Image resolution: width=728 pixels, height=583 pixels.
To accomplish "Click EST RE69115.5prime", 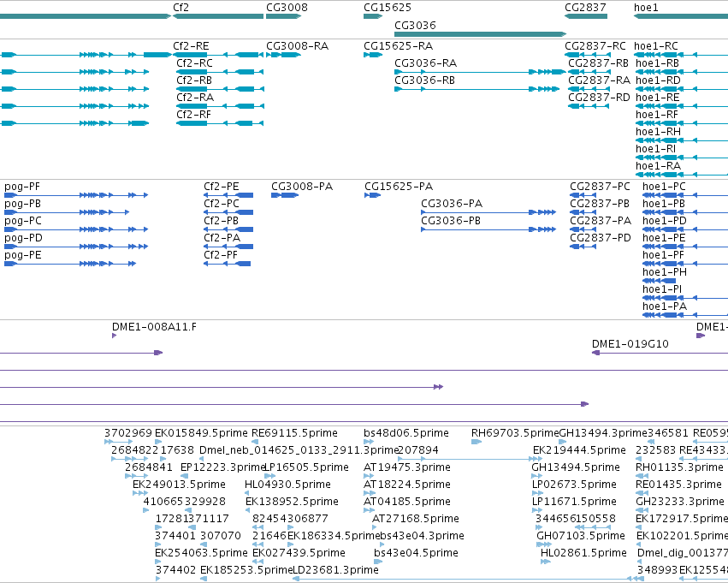I will tap(255, 442).
